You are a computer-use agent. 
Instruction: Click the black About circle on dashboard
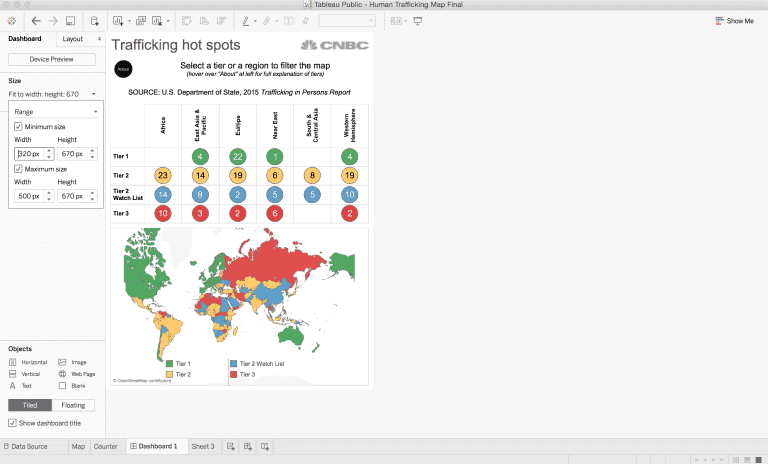pos(123,68)
